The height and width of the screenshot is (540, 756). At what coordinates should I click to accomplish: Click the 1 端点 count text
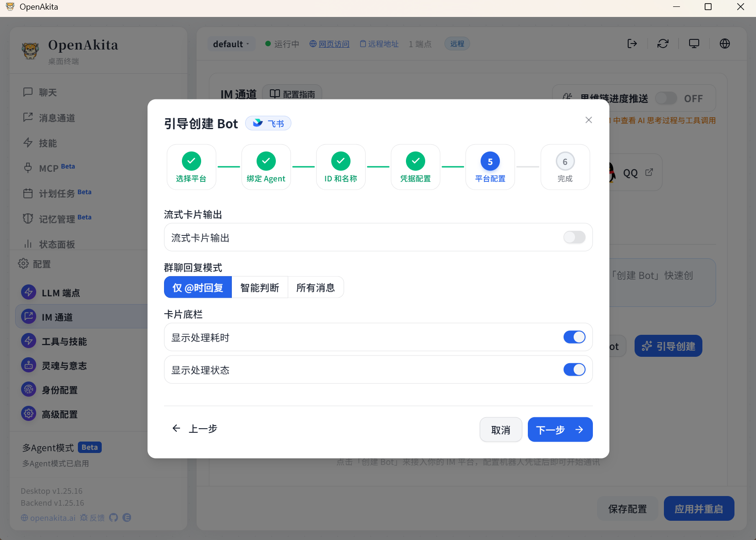[x=420, y=44]
